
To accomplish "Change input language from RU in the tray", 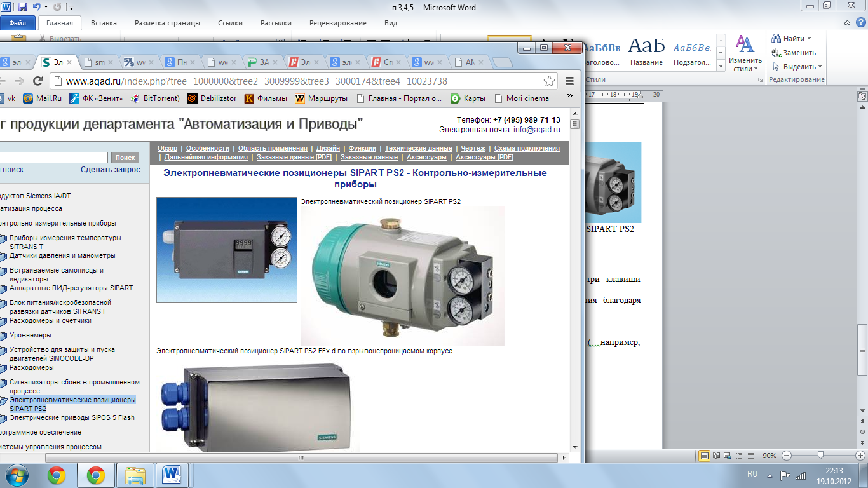I will click(x=752, y=475).
